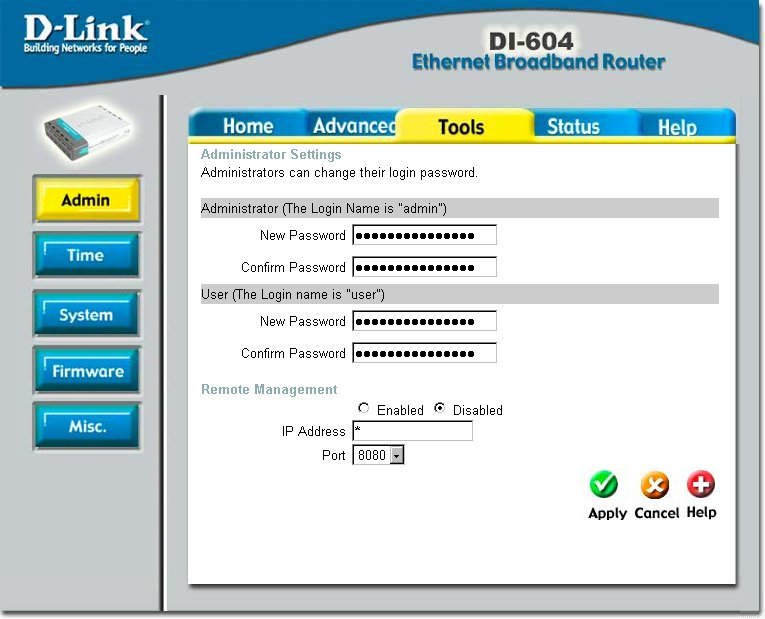Click the administrators can change password text
This screenshot has width=765, height=619.
[x=339, y=173]
